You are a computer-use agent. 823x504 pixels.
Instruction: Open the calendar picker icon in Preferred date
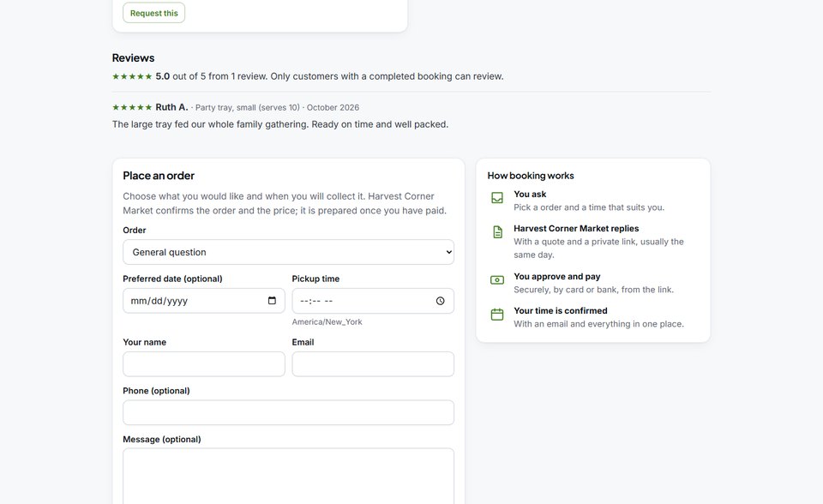pyautogui.click(x=272, y=301)
